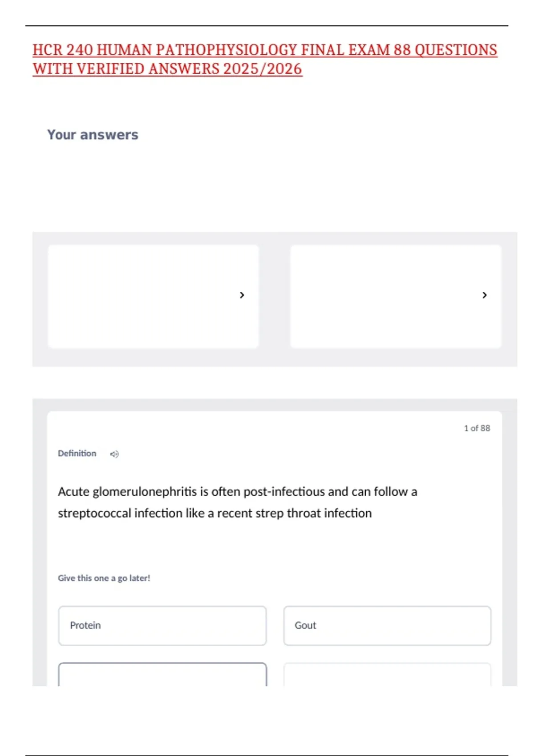
Task: Click the chevron arrow on the right answer card
Action: point(485,295)
